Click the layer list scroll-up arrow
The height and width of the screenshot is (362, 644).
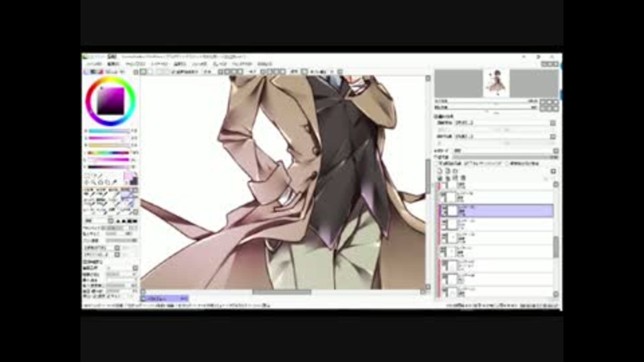pos(556,185)
